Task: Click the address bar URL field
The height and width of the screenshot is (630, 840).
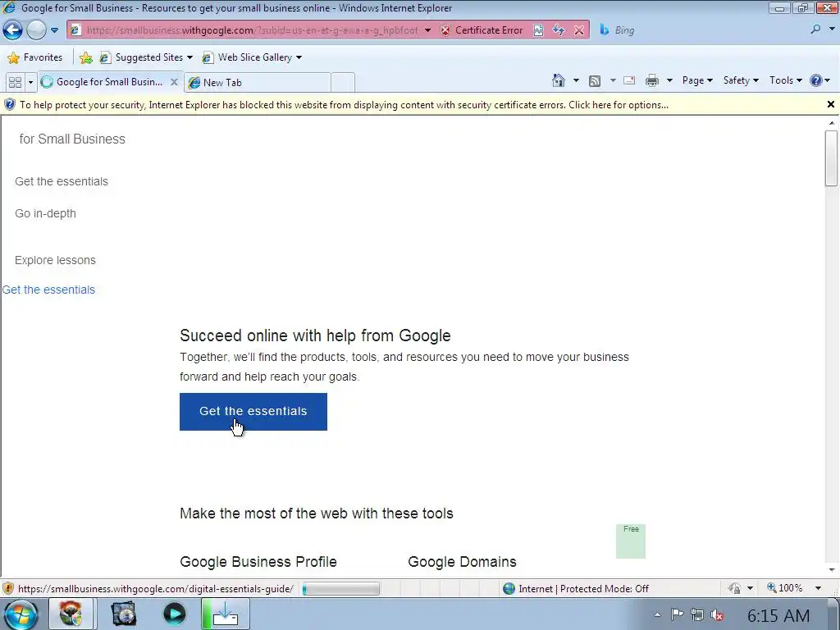Action: (252, 30)
